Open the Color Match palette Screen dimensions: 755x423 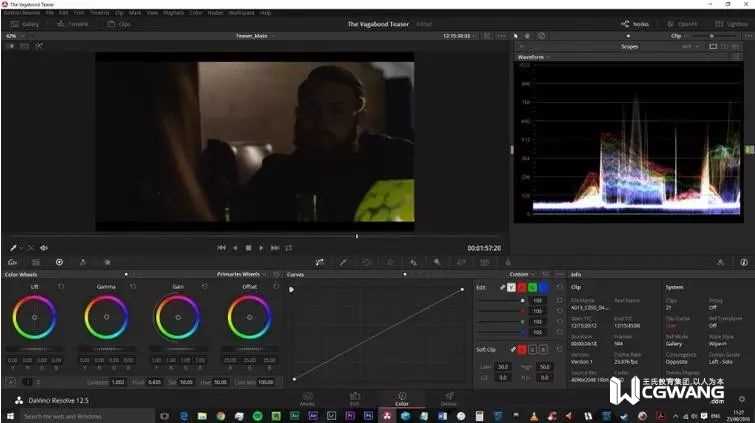click(x=36, y=262)
